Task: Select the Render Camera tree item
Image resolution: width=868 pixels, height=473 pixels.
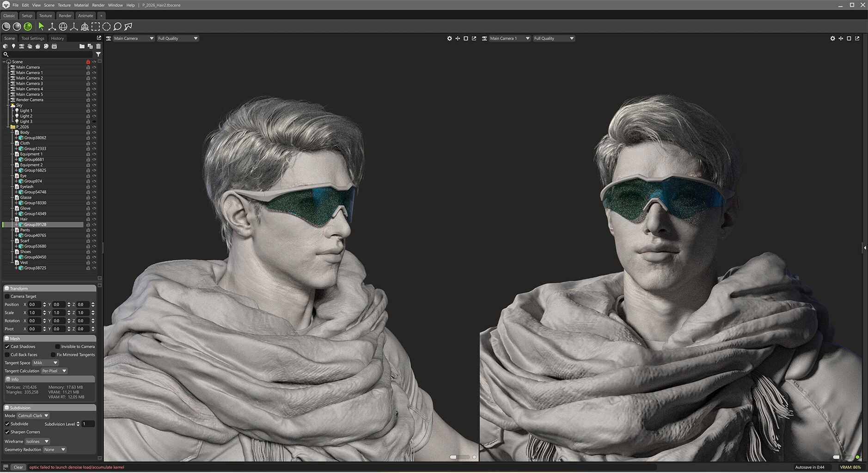Action: click(30, 100)
